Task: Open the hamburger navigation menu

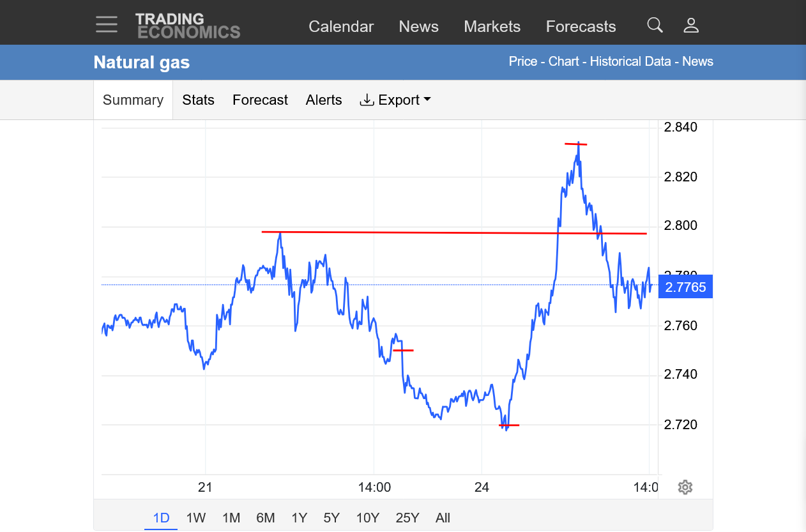Action: click(107, 25)
